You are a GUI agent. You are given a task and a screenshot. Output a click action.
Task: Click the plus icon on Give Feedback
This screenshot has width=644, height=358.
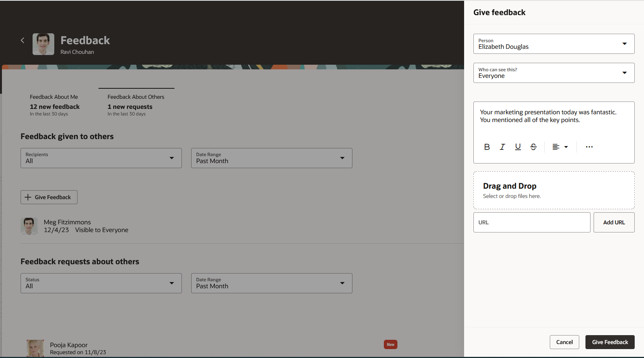point(28,197)
